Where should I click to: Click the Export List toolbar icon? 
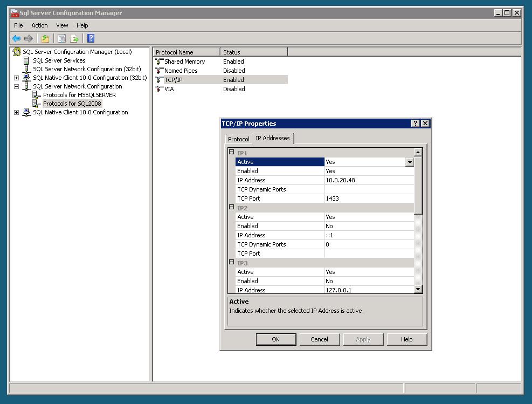[x=74, y=39]
